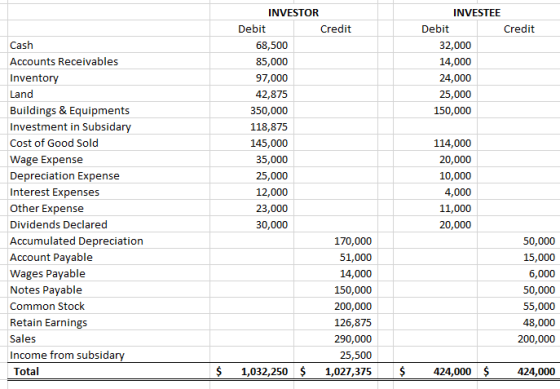Click investment in subsidiary value 118,875
This screenshot has height=389, width=560.
269,127
